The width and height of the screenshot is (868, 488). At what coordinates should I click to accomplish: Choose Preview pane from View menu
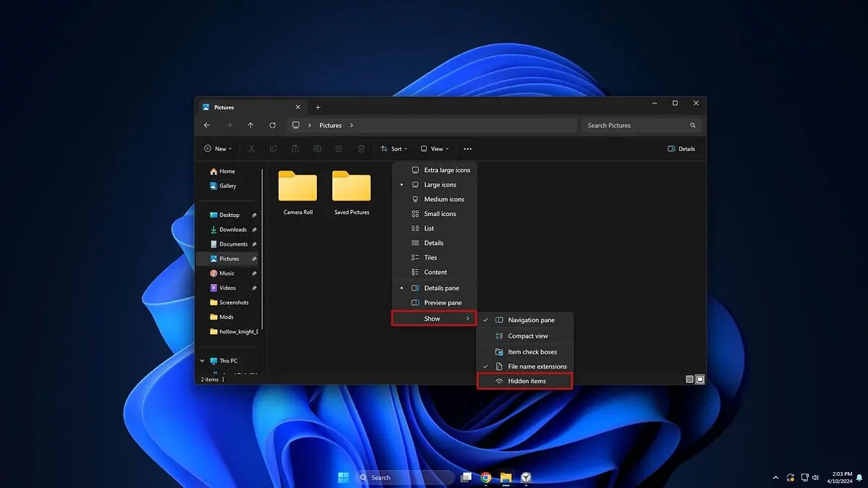[442, 303]
